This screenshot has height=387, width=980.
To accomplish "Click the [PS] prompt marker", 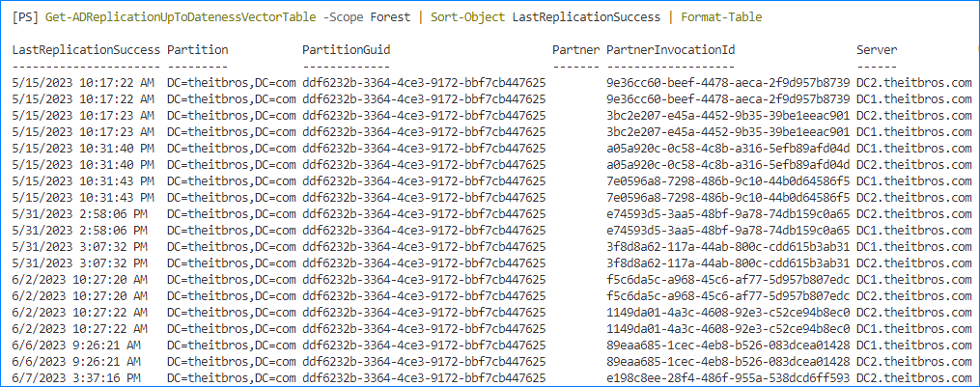I will (x=25, y=17).
